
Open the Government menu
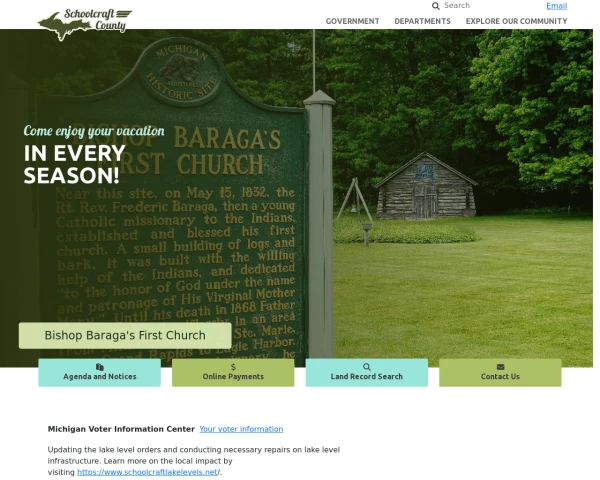352,21
